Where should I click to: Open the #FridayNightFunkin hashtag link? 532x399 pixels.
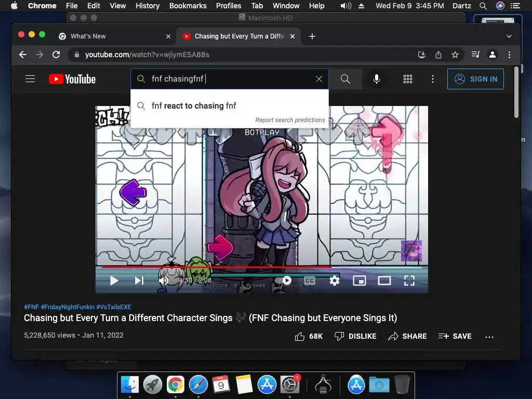(x=68, y=307)
